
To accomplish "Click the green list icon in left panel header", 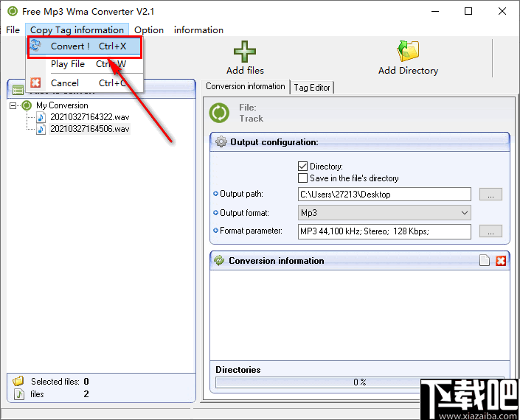I will (x=18, y=89).
